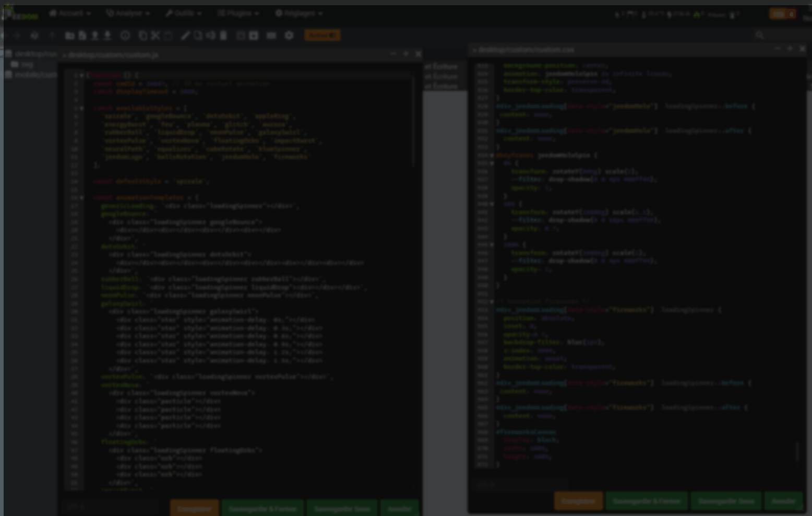Open the file info icon
Viewport: 812px width, 516px height.
coord(125,36)
